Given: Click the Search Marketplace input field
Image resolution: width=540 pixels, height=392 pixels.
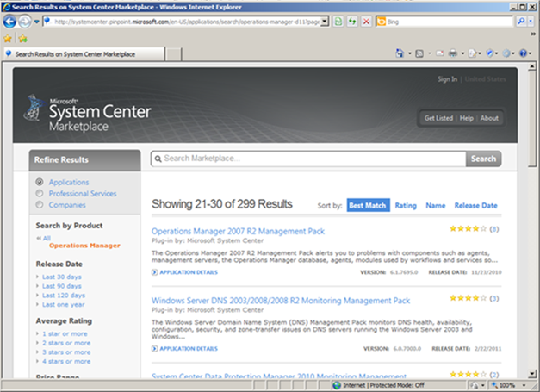Looking at the screenshot, I should click(x=308, y=159).
